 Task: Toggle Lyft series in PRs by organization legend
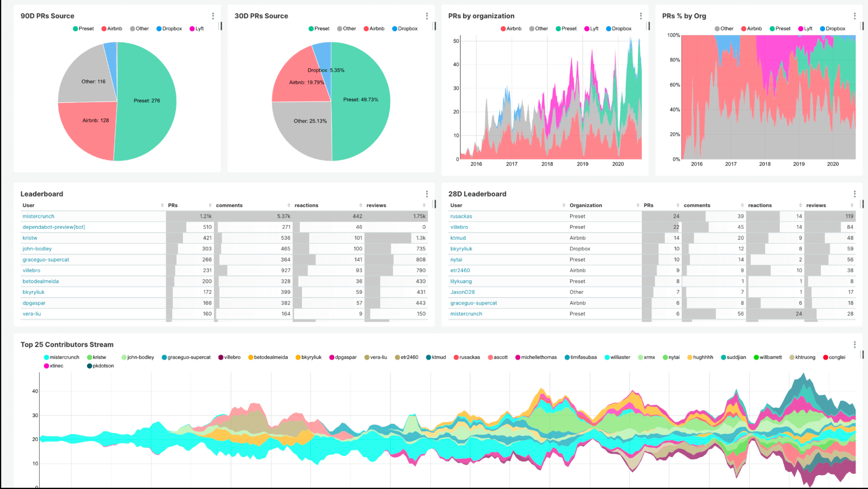coord(591,29)
